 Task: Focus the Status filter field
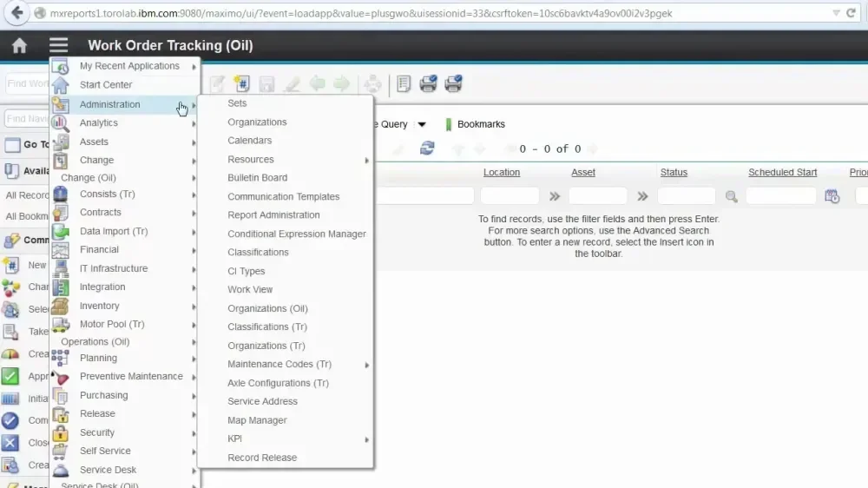click(x=687, y=195)
